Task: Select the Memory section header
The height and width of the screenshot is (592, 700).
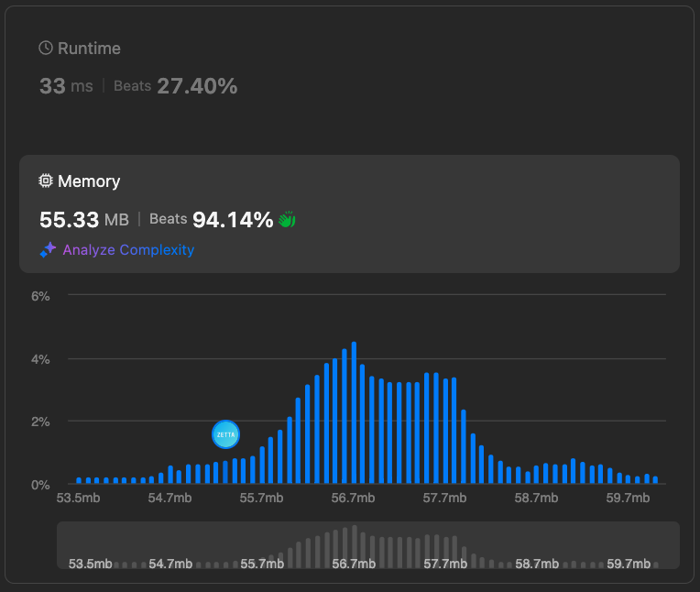Action: pos(89,181)
